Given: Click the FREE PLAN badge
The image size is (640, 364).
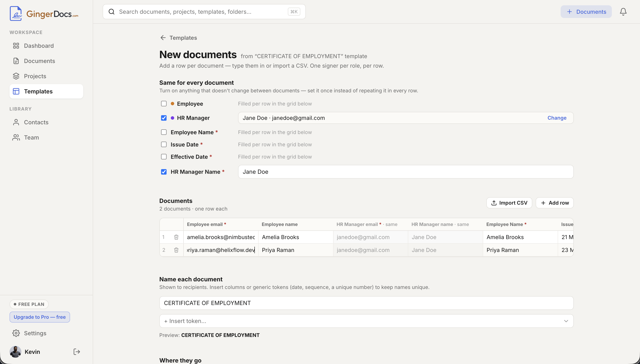Looking at the screenshot, I should [29, 304].
